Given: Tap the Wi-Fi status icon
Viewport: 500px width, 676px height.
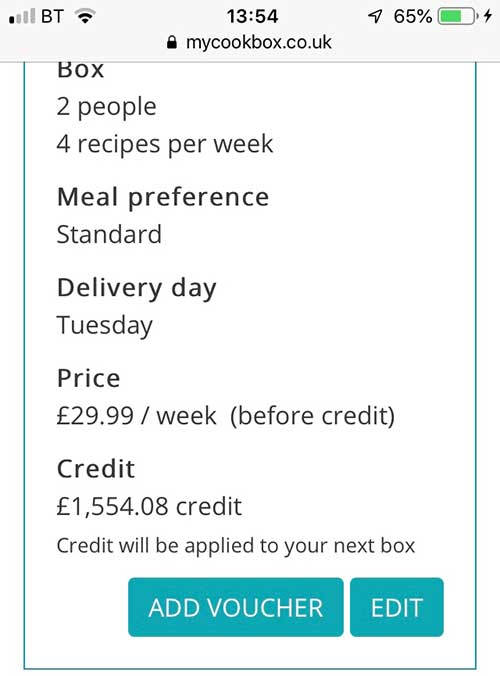Looking at the screenshot, I should [x=85, y=17].
